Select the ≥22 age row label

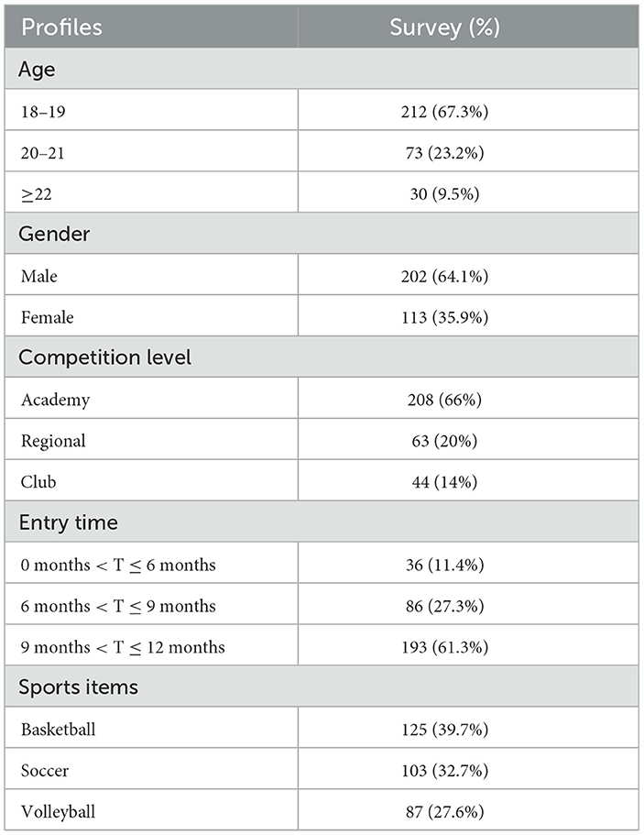click(37, 193)
